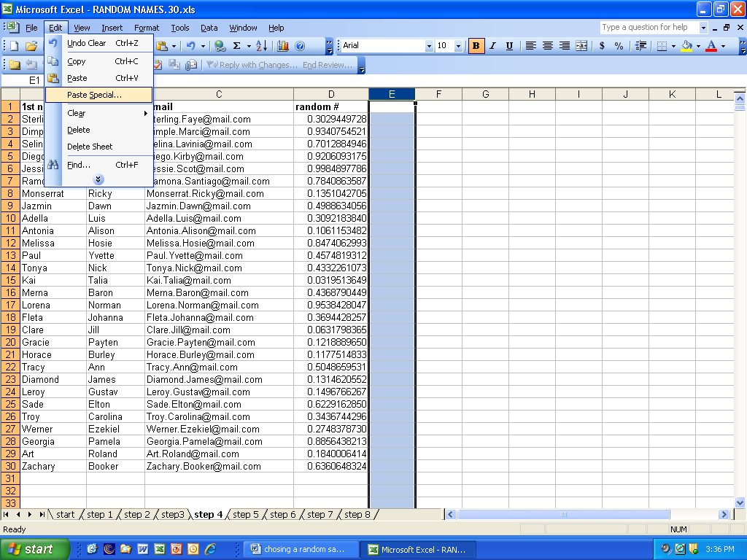
Task: Click the Excel workbook icon beside File menu
Action: coord(13,28)
